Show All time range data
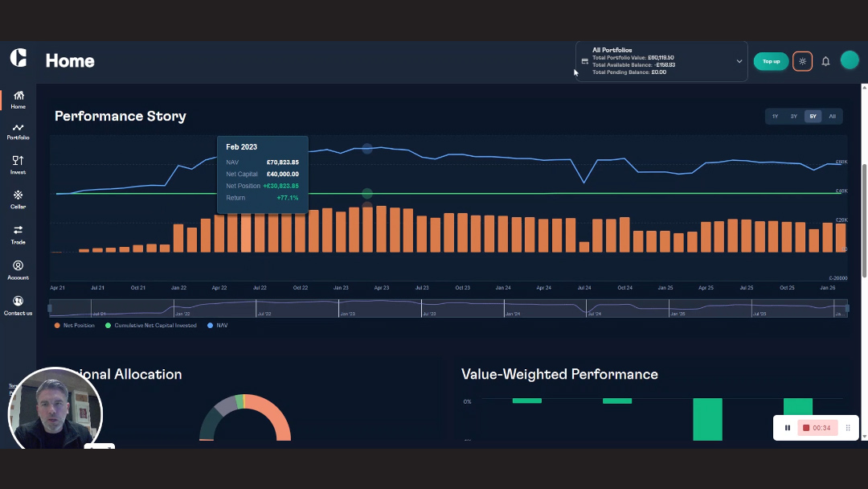 pos(832,117)
